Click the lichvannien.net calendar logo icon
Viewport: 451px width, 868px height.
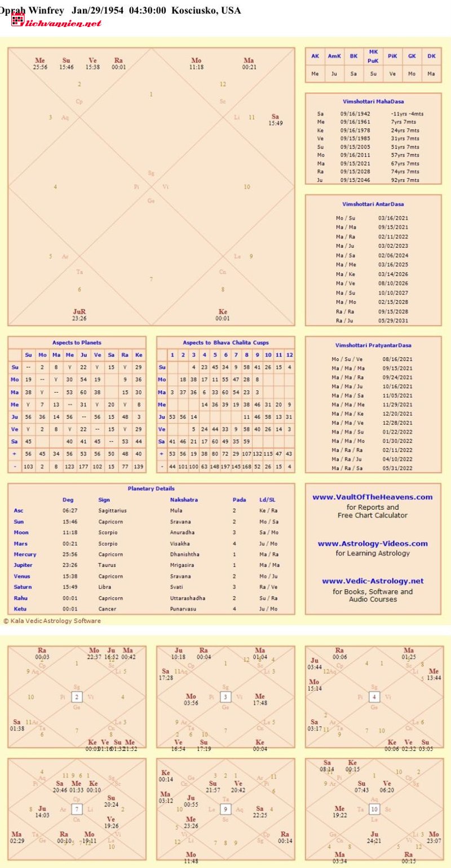tap(17, 21)
